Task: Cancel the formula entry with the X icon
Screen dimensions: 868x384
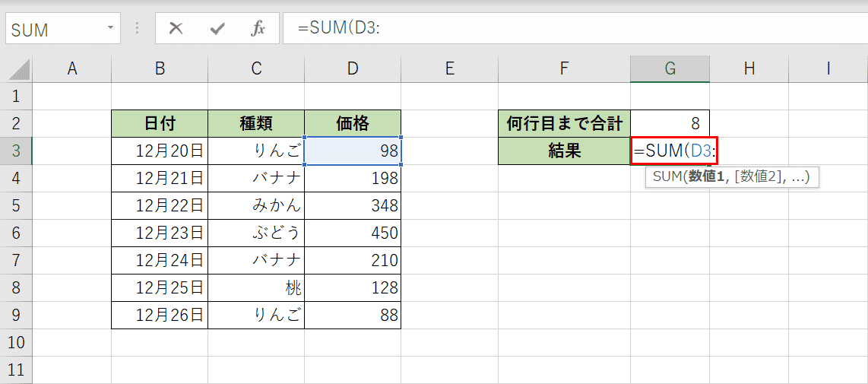Action: pos(176,29)
